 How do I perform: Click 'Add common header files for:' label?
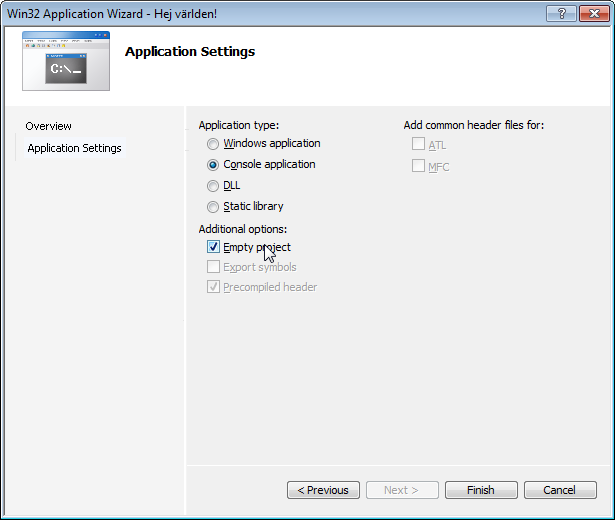coord(474,125)
